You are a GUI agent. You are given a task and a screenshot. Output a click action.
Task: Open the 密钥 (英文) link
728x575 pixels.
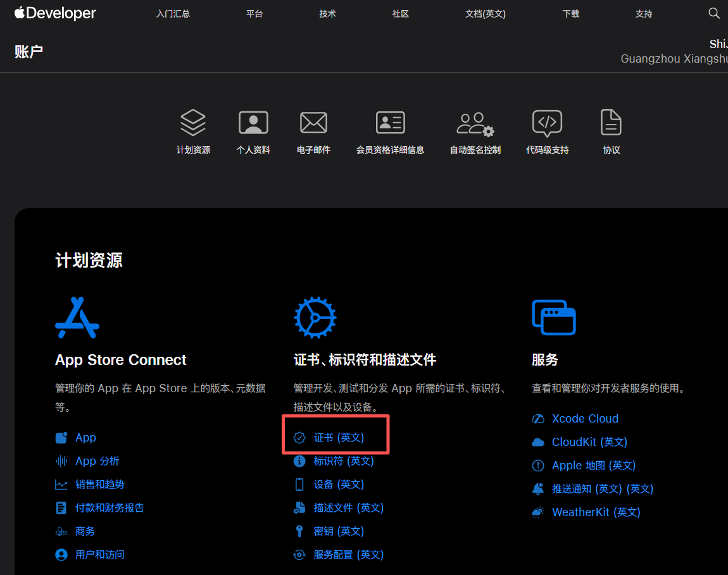click(339, 531)
